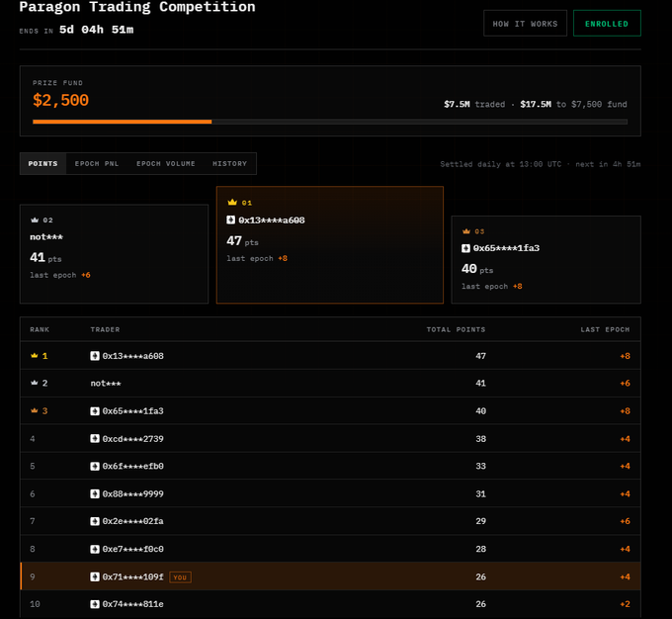
Task: Open the first place podium card
Action: 330,245
